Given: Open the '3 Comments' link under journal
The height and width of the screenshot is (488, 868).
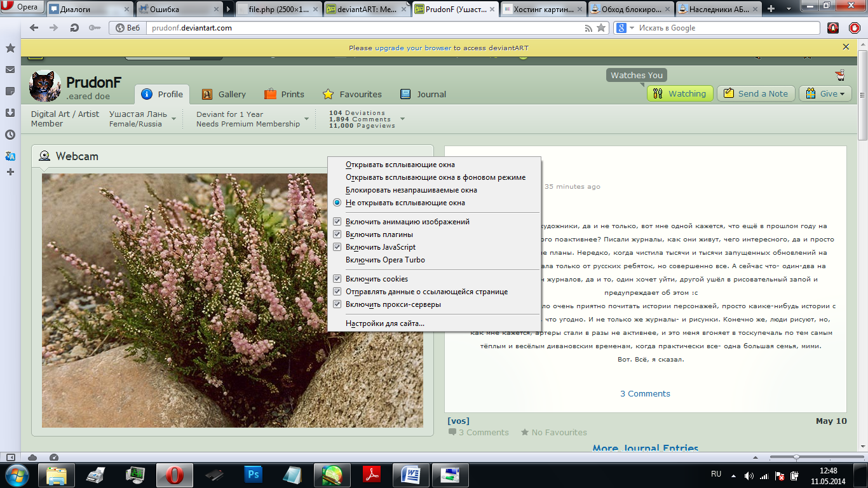Looking at the screenshot, I should (645, 394).
